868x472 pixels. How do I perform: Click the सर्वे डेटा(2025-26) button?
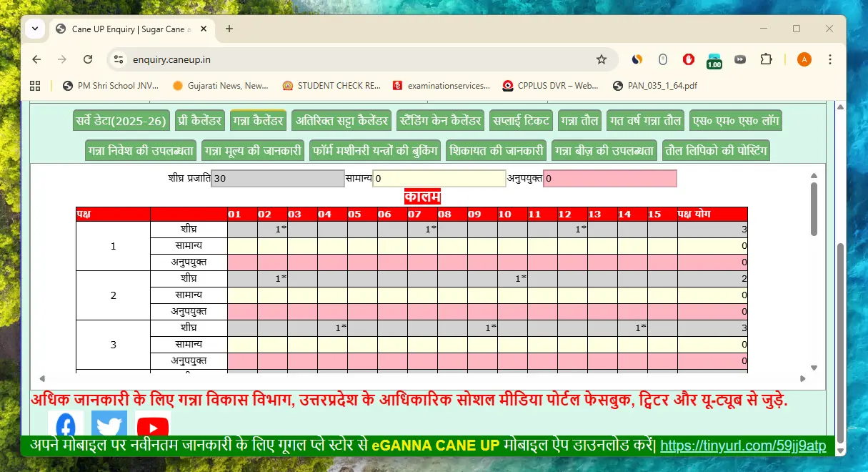[119, 120]
